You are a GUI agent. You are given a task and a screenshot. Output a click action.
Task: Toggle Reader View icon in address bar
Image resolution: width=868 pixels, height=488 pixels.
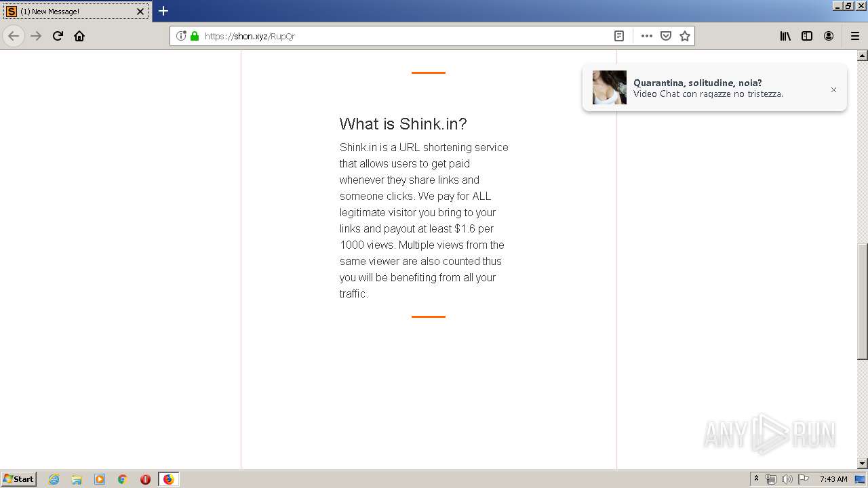(x=619, y=36)
